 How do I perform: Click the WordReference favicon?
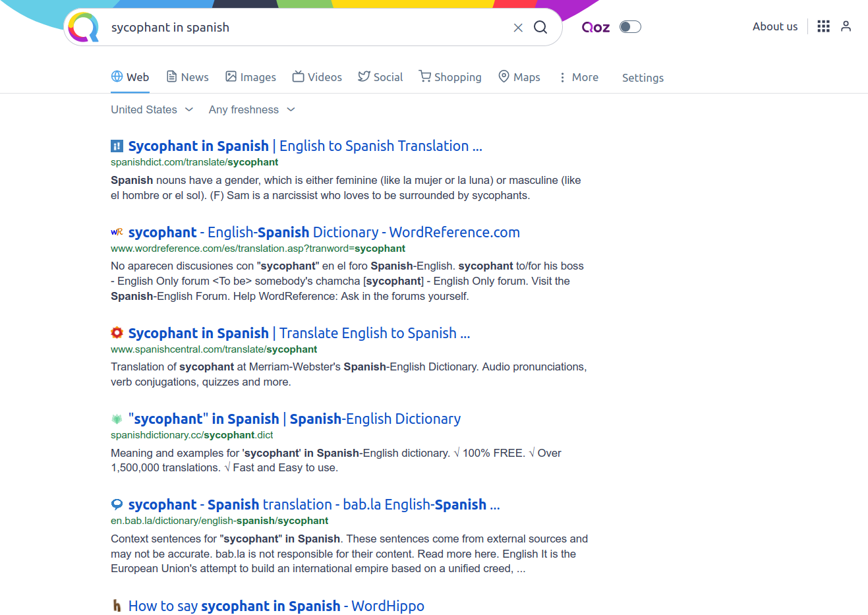tap(117, 232)
